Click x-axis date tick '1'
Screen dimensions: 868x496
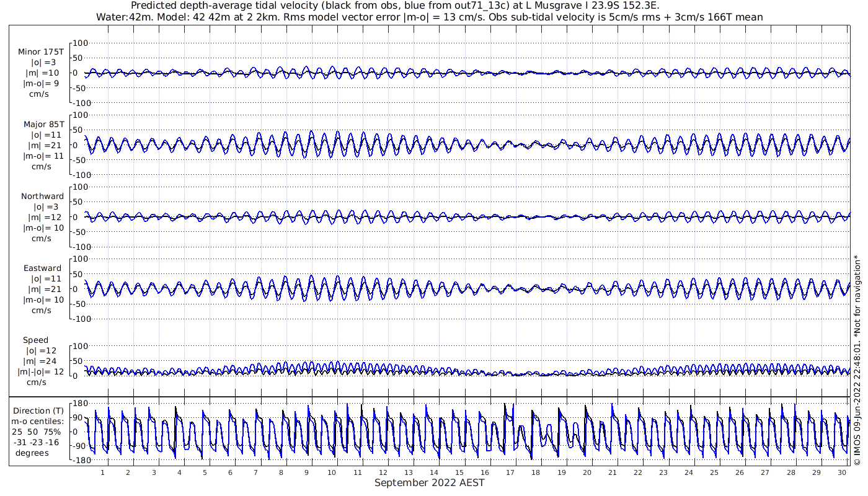pos(102,472)
